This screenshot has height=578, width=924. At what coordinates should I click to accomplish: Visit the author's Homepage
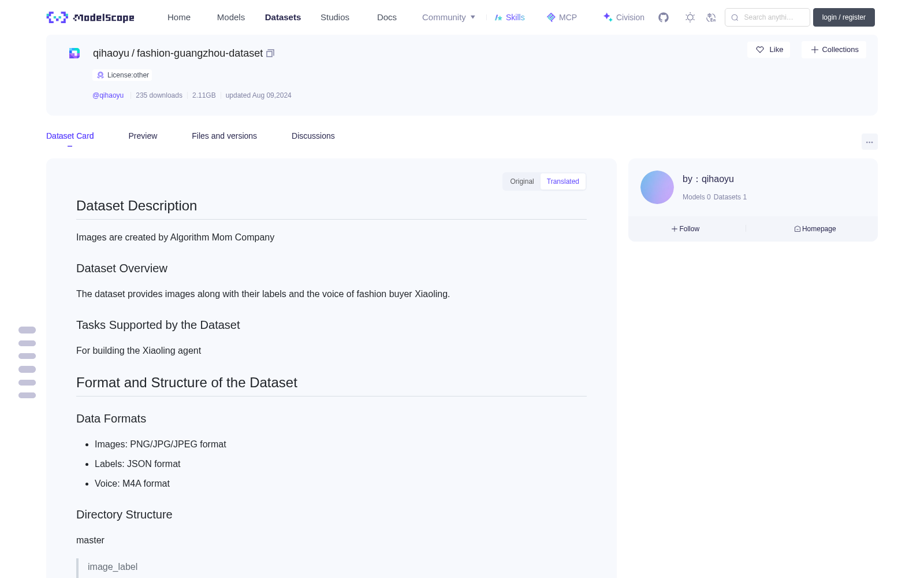[x=815, y=229]
